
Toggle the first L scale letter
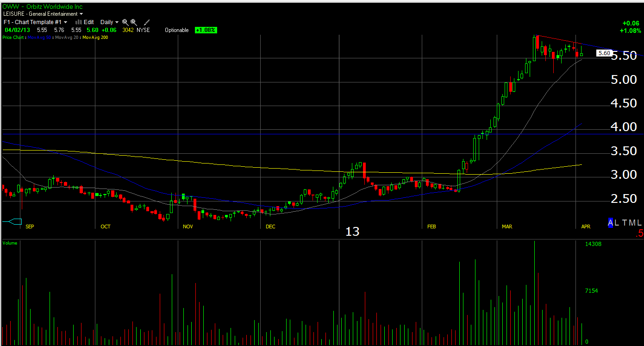click(617, 223)
